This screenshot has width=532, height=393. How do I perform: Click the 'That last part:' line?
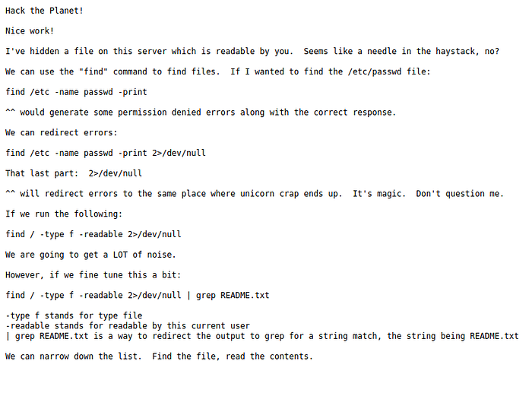click(x=74, y=173)
